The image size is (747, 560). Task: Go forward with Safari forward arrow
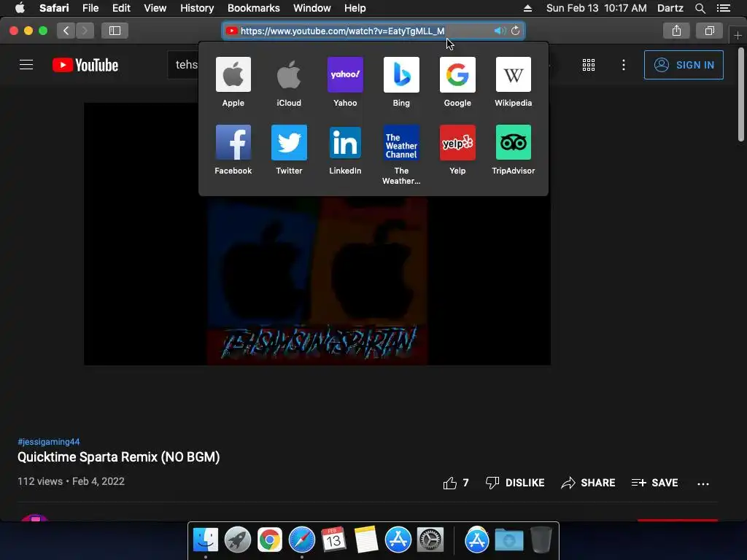tap(85, 31)
